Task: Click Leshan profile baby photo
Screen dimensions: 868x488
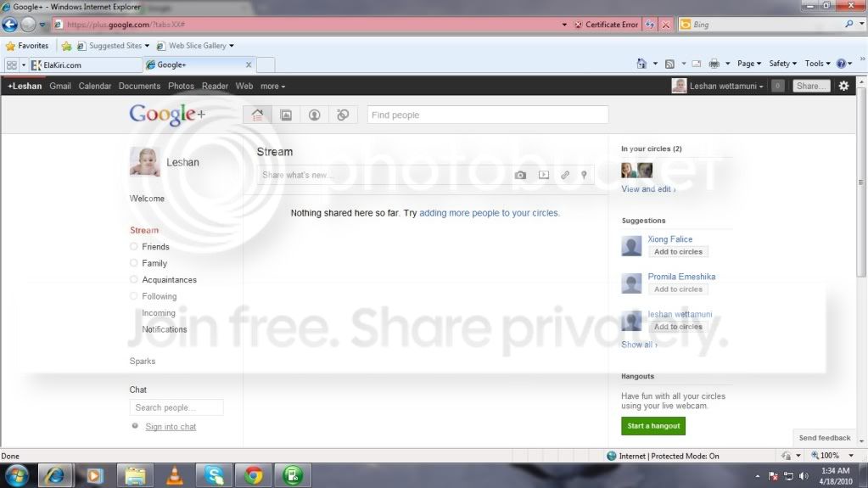Action: click(144, 162)
